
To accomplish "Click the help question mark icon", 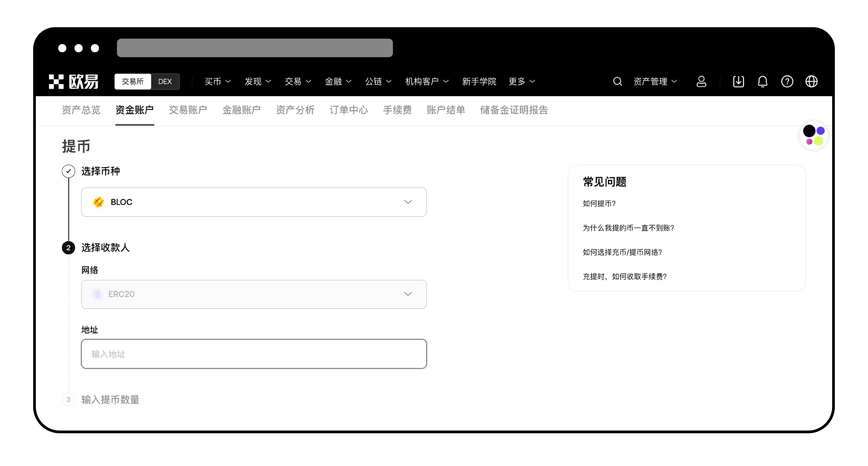I will [787, 81].
